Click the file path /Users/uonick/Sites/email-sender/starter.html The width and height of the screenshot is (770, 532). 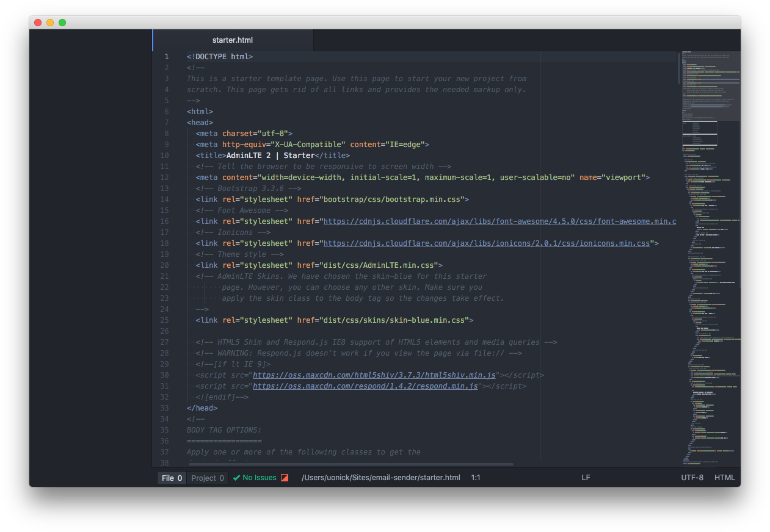click(x=381, y=478)
